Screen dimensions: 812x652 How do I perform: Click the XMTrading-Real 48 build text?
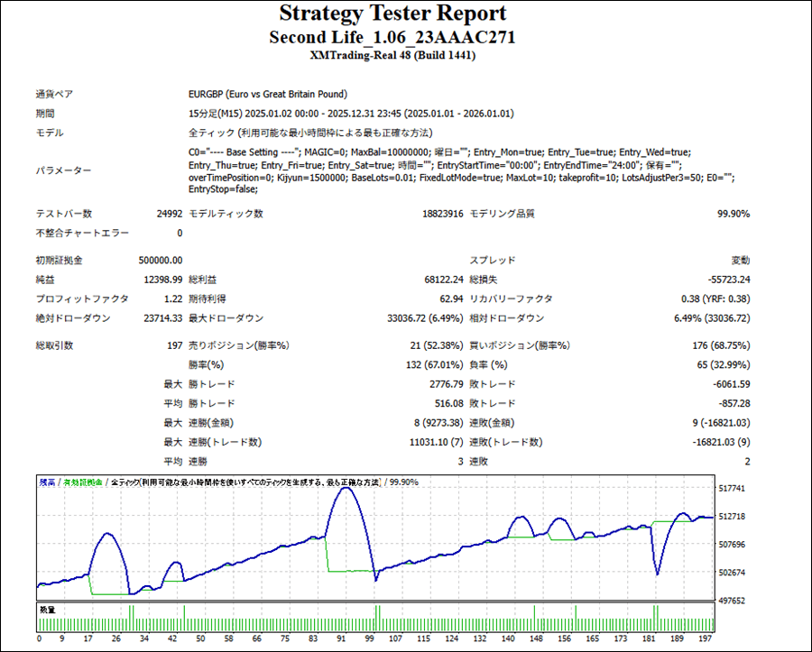click(392, 55)
